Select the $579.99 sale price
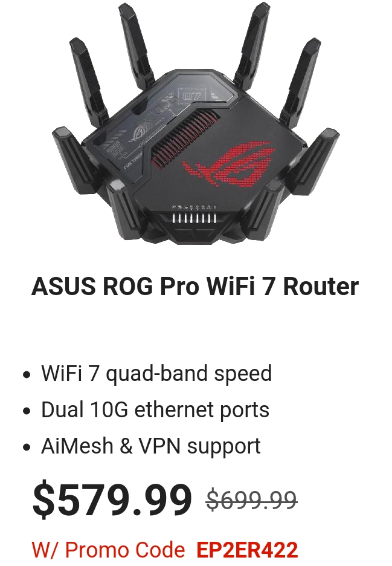392x566 pixels. click(112, 499)
